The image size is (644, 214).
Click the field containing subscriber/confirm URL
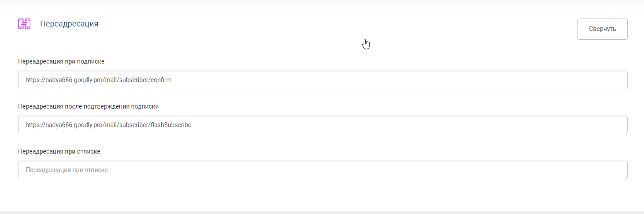point(322,80)
